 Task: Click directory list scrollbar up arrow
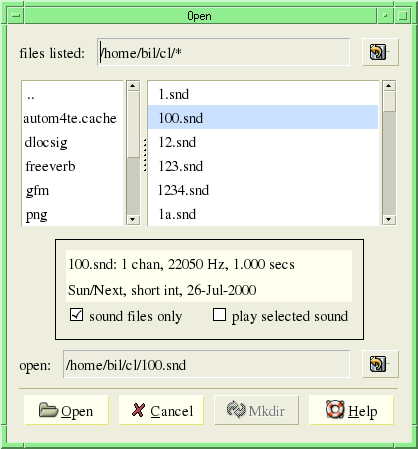point(133,86)
